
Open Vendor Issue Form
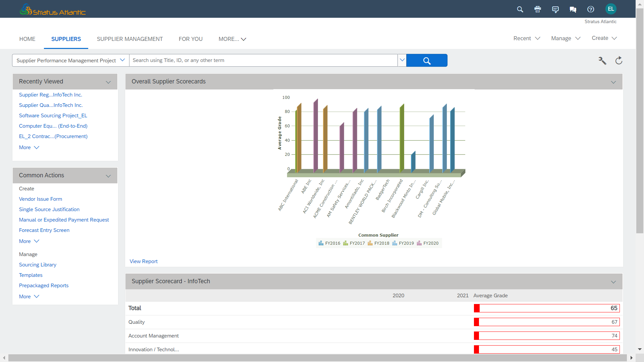pyautogui.click(x=41, y=199)
